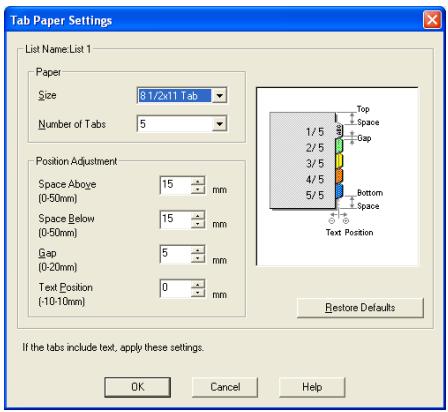This screenshot has height=412, width=448.
Task: Click the 'Space Above' label
Action: click(x=67, y=184)
